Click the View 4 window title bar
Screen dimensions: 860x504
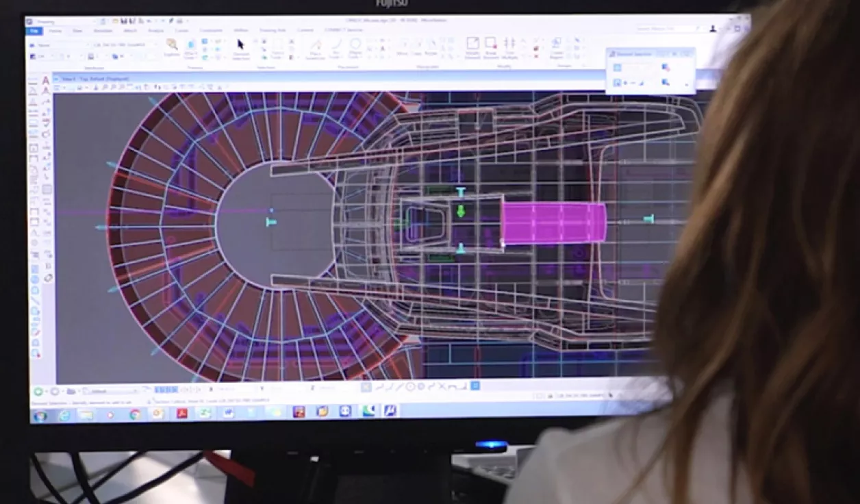pyautogui.click(x=329, y=79)
